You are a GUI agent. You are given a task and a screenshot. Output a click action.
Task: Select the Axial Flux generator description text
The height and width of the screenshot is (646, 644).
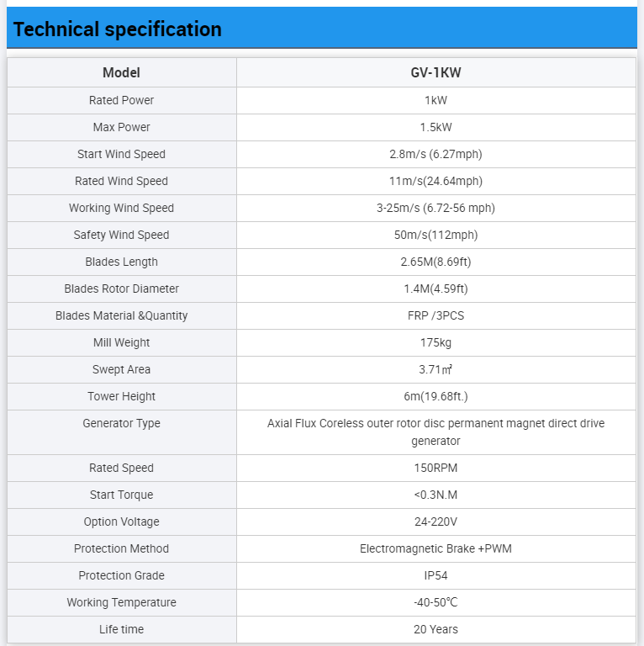(435, 432)
